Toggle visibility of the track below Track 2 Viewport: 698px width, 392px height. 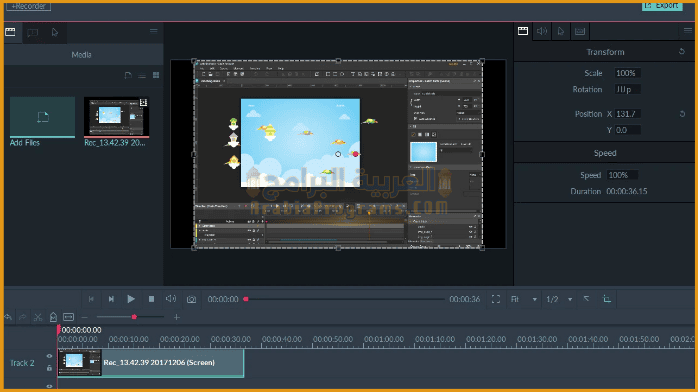(49, 386)
